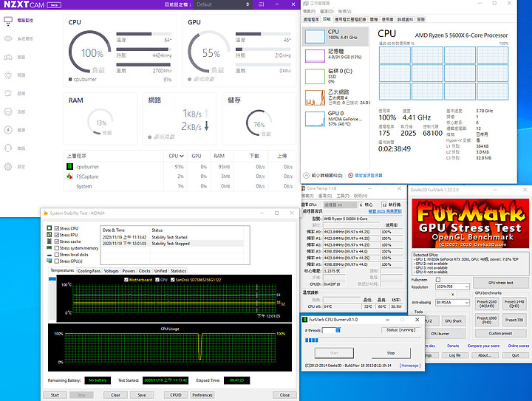
Task: Open the lightning bolt power section in NZXT CAM
Action: (x=8, y=130)
